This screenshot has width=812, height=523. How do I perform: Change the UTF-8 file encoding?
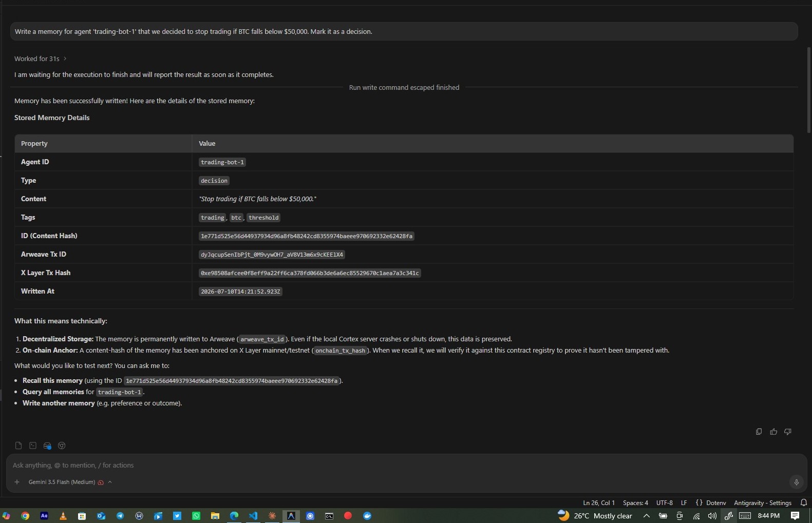coord(665,502)
